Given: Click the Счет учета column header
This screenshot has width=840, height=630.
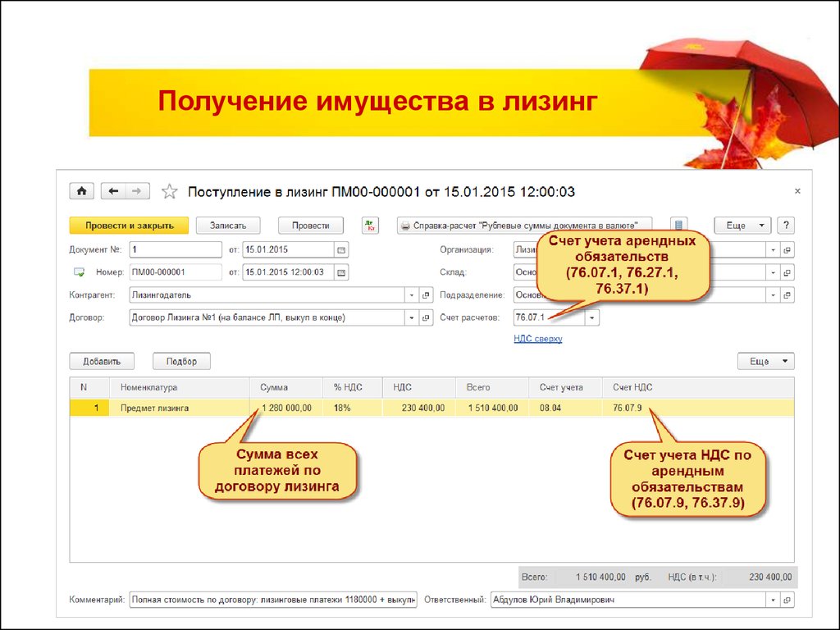Looking at the screenshot, I should 565,387.
